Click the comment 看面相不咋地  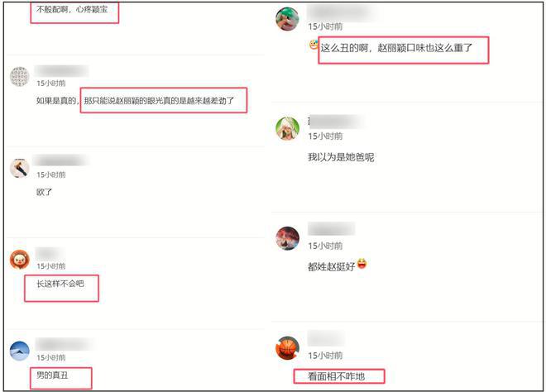[x=337, y=376]
